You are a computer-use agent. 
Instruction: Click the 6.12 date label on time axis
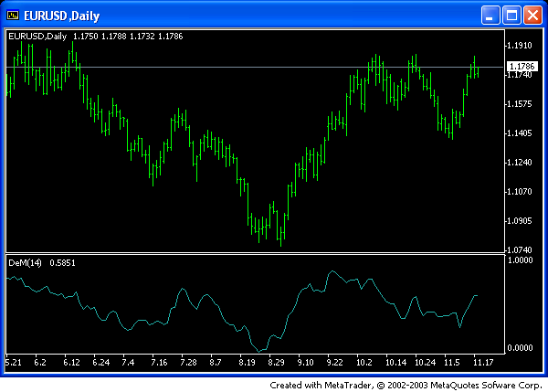pyautogui.click(x=71, y=362)
